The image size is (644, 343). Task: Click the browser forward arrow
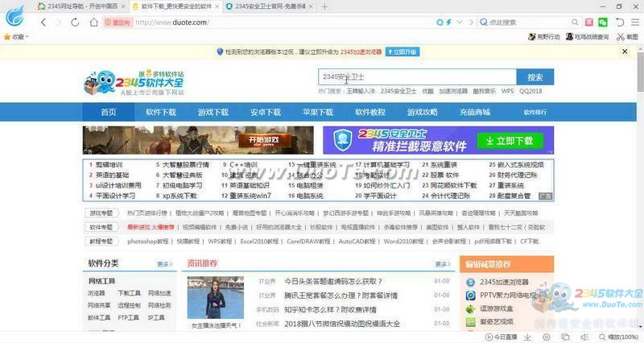(x=58, y=23)
